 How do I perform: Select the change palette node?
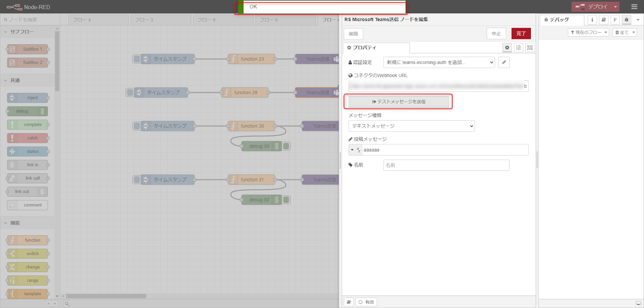[27, 267]
